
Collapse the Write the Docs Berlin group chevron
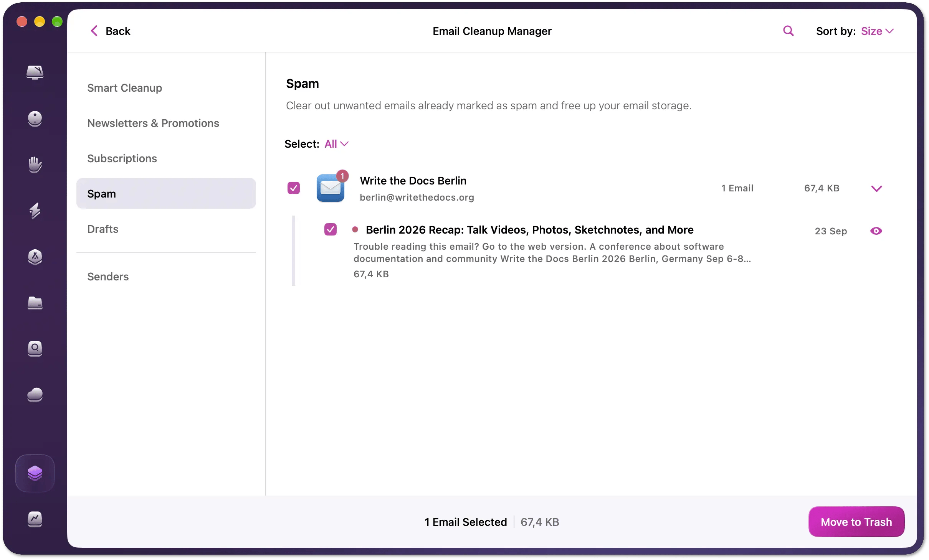click(x=876, y=188)
